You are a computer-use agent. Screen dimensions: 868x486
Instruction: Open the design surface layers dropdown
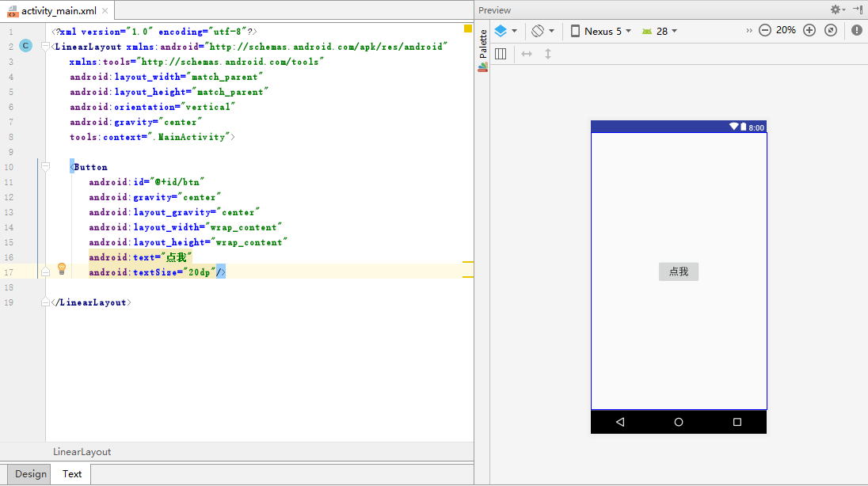(x=505, y=31)
